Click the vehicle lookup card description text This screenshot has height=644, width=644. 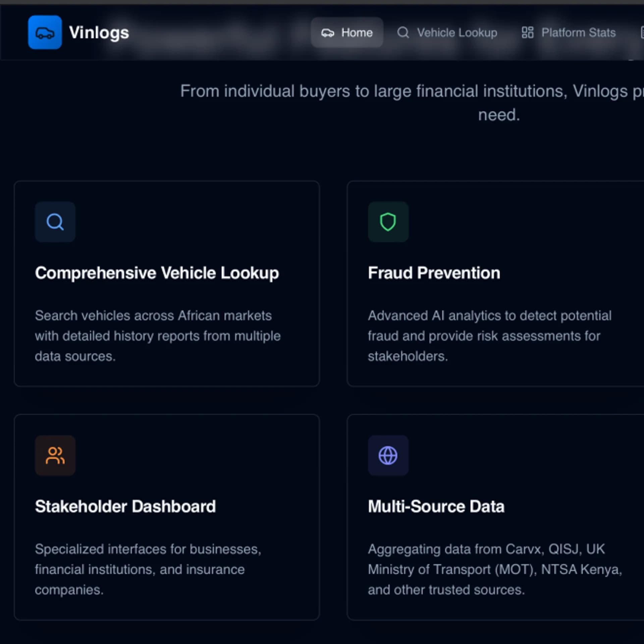[158, 336]
